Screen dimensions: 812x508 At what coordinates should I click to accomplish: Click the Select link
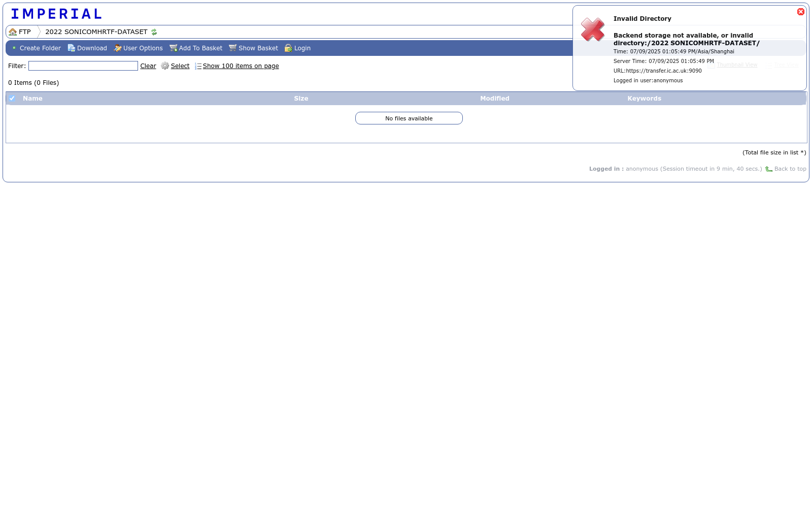pyautogui.click(x=180, y=66)
